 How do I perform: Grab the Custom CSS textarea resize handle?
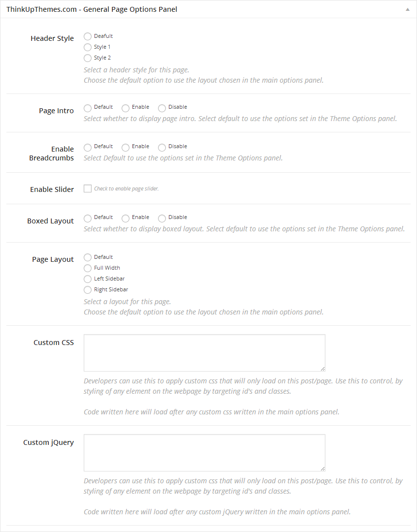point(322,369)
